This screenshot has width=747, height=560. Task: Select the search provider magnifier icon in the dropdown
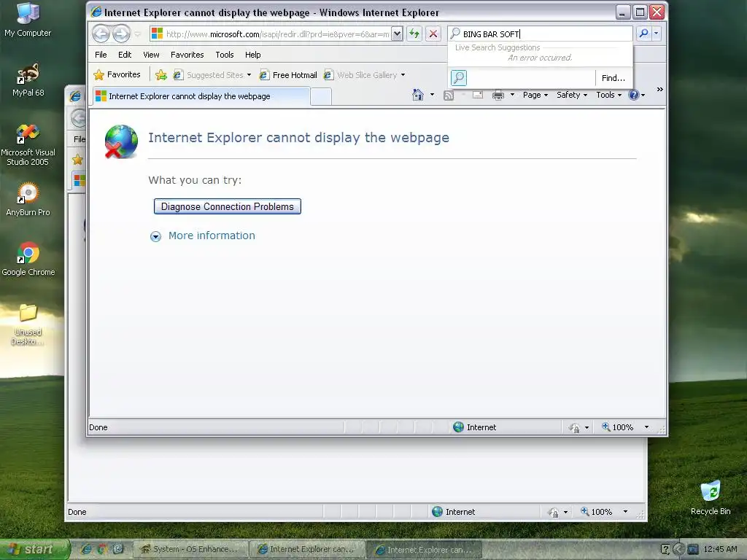(459, 77)
